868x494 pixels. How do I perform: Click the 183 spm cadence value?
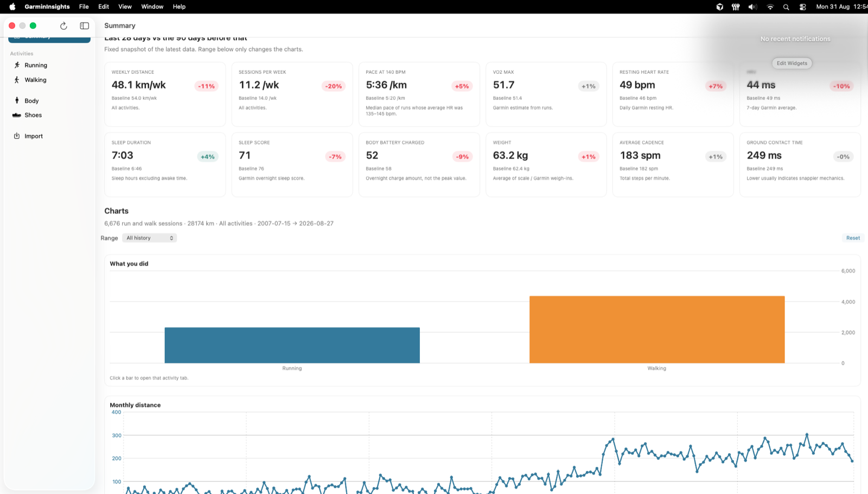(640, 156)
